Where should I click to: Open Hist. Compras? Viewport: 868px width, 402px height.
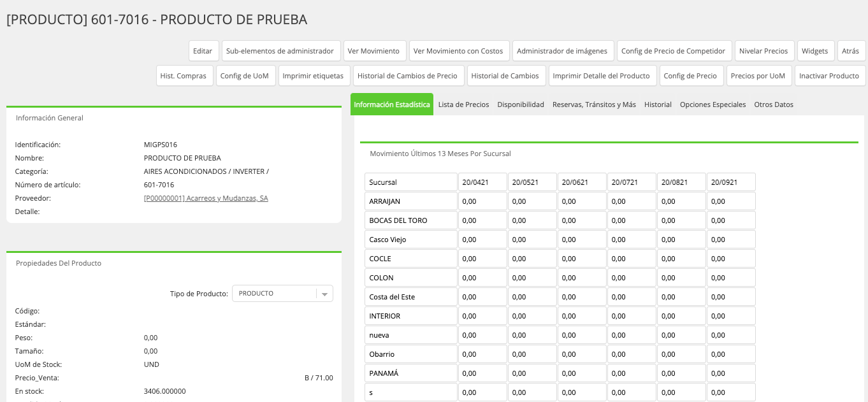pyautogui.click(x=184, y=76)
